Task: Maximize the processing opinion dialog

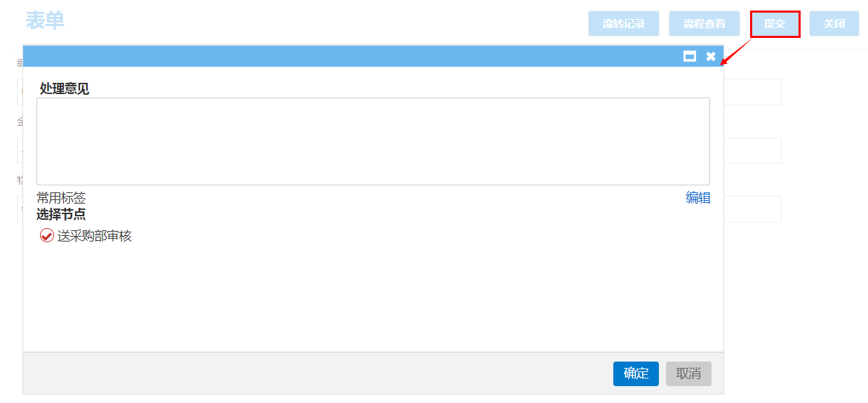Action: pyautogui.click(x=690, y=56)
